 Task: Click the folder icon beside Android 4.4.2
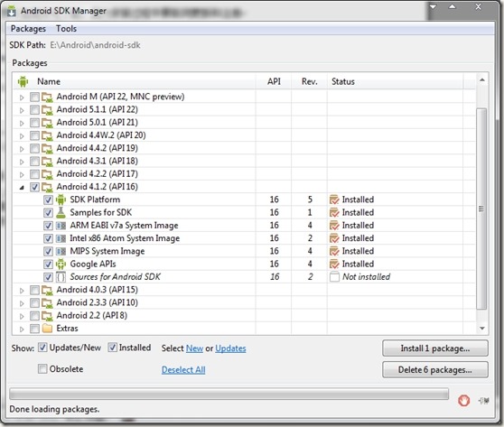[x=47, y=148]
